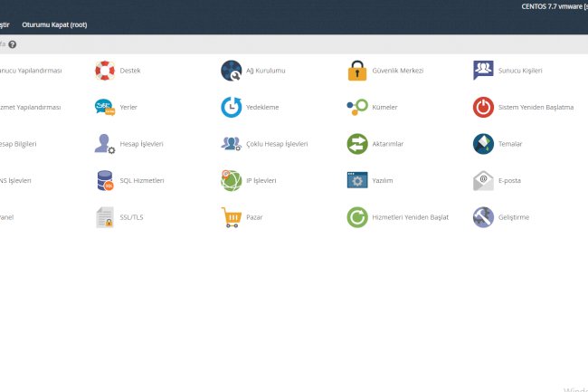Select the Çoklu Hesap İşlevleri users icon

pyautogui.click(x=231, y=144)
